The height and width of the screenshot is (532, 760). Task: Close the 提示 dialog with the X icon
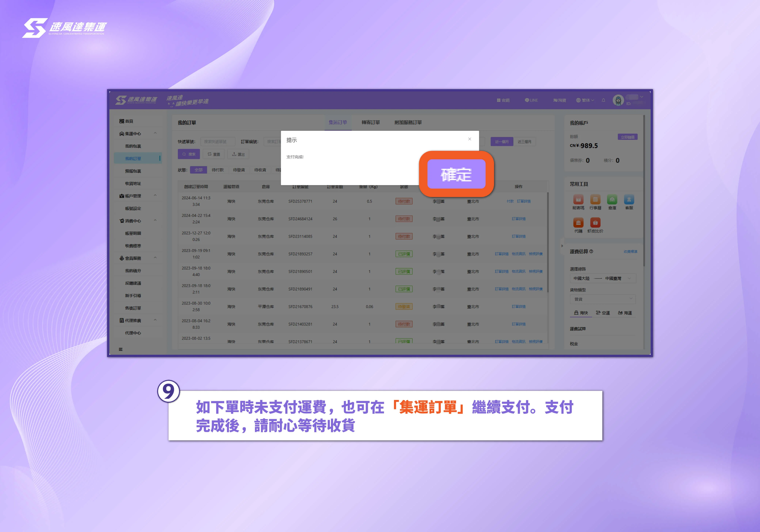point(469,139)
